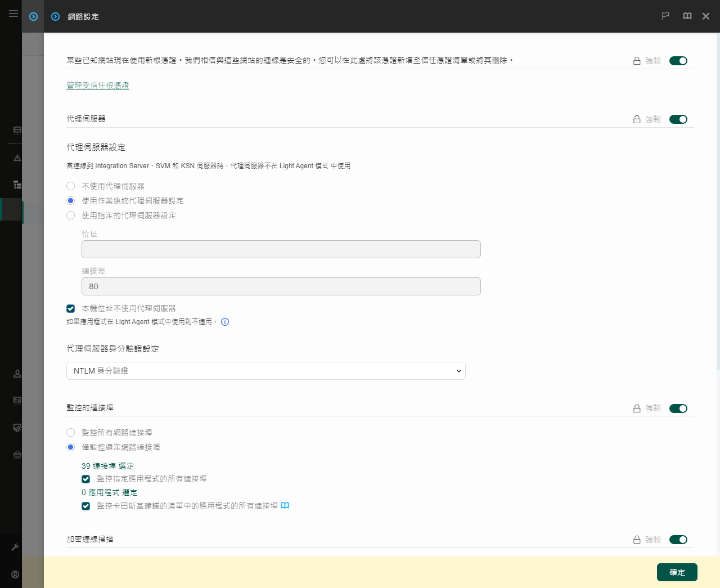Image resolution: width=720 pixels, height=588 pixels.
Task: Open the device hierarchy icon in the sidebar
Action: pyautogui.click(x=17, y=184)
